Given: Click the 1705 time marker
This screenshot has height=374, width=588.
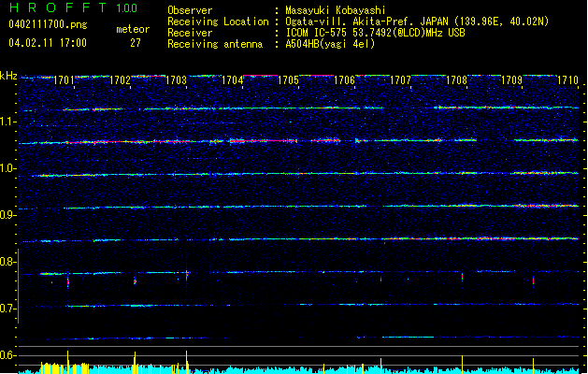Looking at the screenshot, I should [x=288, y=81].
